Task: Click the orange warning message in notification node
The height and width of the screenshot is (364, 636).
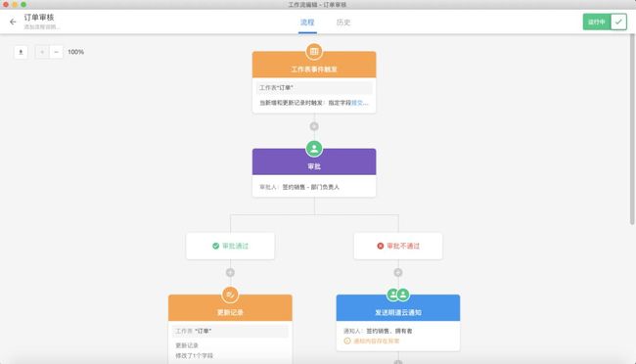Action: [372, 341]
